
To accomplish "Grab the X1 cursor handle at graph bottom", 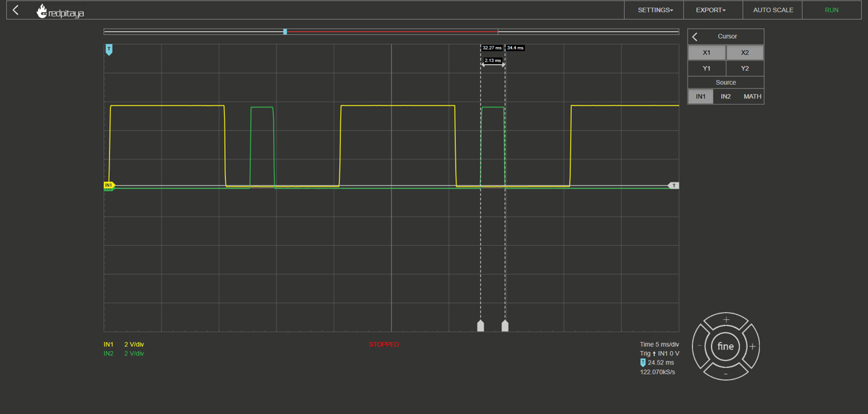I will click(x=480, y=326).
